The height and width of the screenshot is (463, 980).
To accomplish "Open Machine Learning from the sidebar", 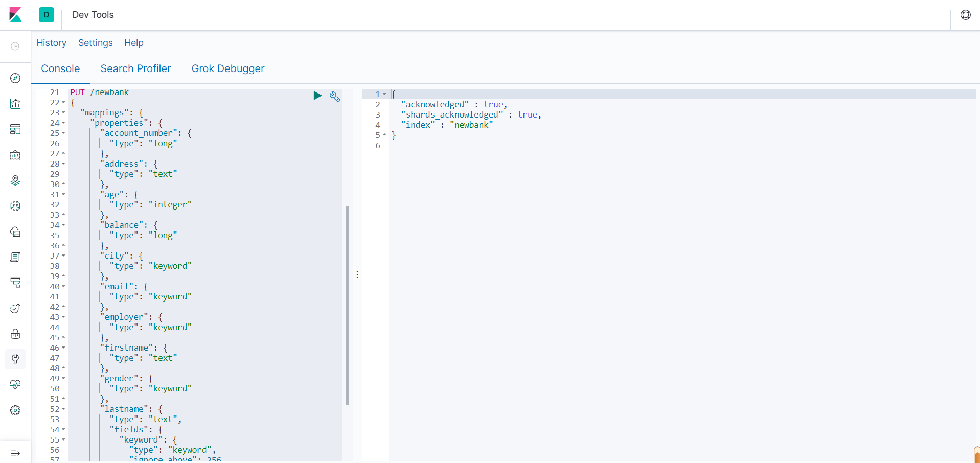I will (15, 206).
